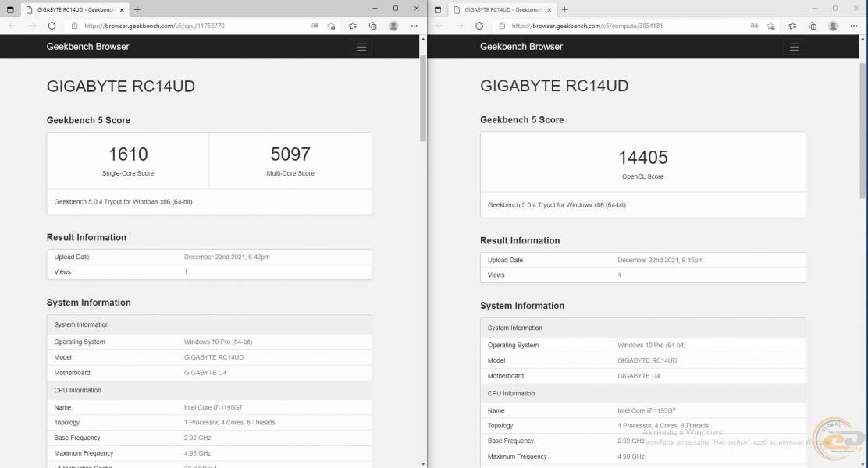Viewport: 868px width, 468px height.
Task: Select the GIGABYTE RC14UD tab in left window
Action: pyautogui.click(x=75, y=9)
